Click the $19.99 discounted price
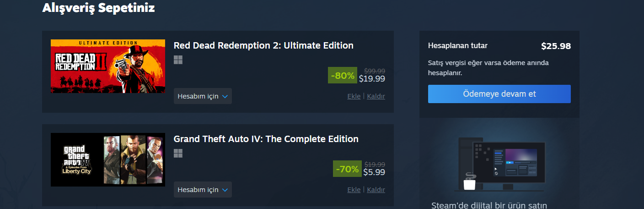The image size is (644, 209). pyautogui.click(x=372, y=79)
